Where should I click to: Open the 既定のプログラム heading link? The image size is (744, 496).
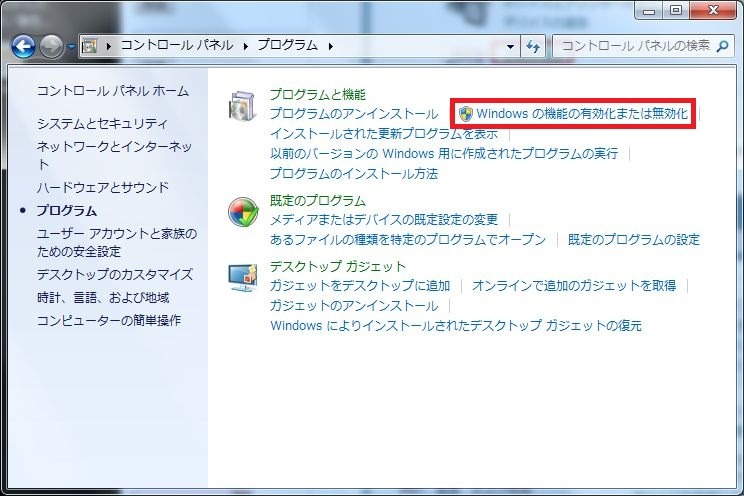(x=318, y=200)
